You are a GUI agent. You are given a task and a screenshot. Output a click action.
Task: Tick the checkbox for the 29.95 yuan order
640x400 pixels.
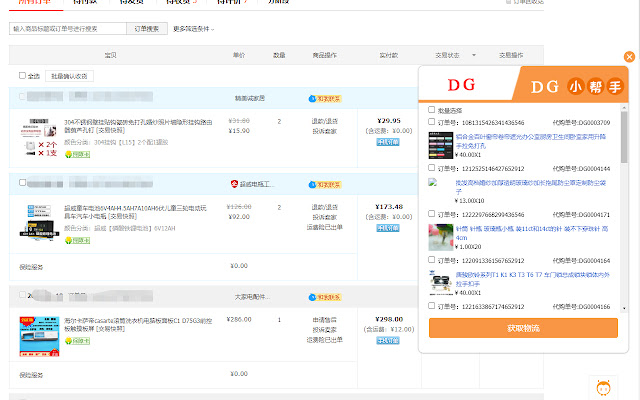22,97
